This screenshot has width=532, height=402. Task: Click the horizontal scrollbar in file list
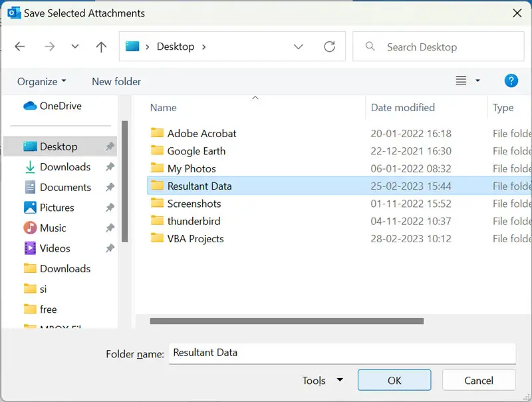(287, 321)
